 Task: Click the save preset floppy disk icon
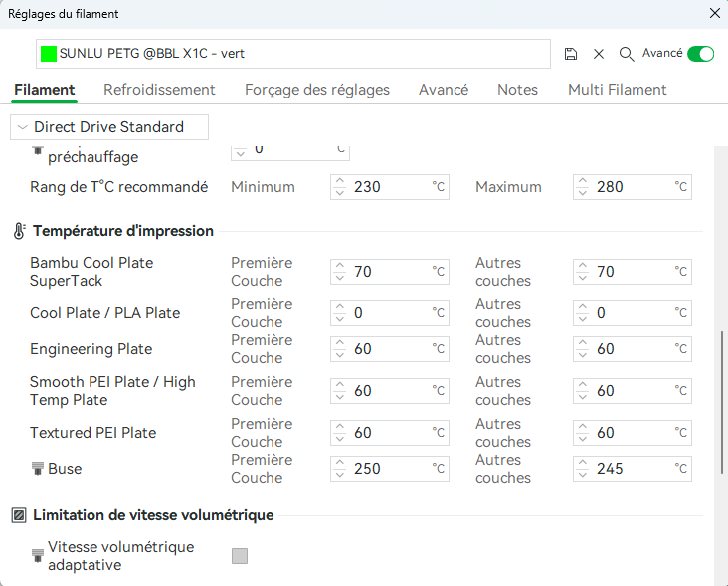tap(571, 54)
